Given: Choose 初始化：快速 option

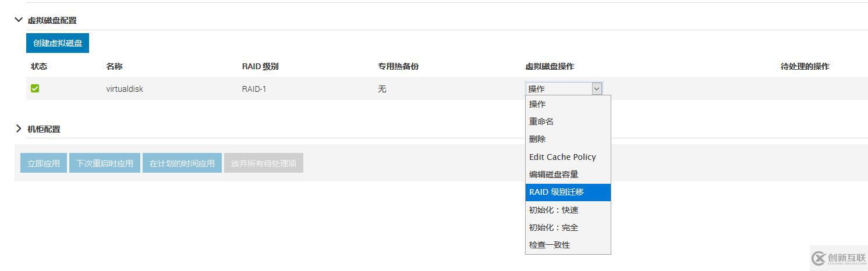Looking at the screenshot, I should click(554, 210).
